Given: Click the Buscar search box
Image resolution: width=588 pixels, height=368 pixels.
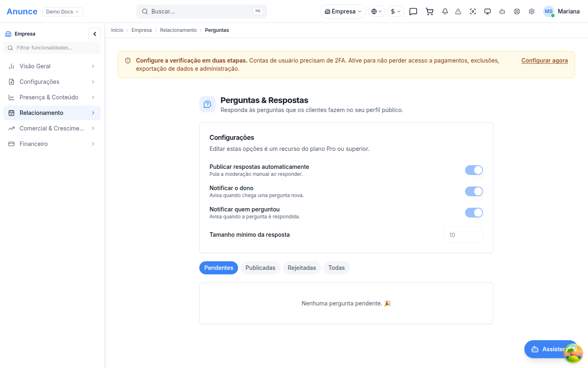Looking at the screenshot, I should pyautogui.click(x=202, y=11).
